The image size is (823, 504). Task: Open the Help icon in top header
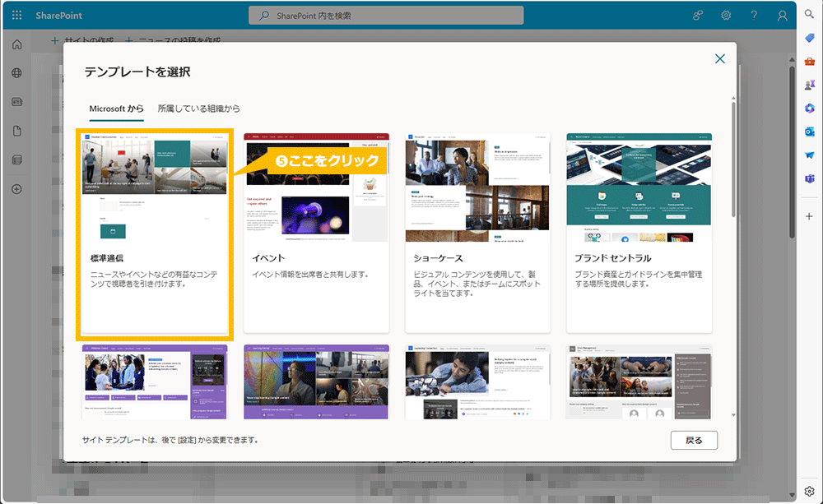(752, 15)
